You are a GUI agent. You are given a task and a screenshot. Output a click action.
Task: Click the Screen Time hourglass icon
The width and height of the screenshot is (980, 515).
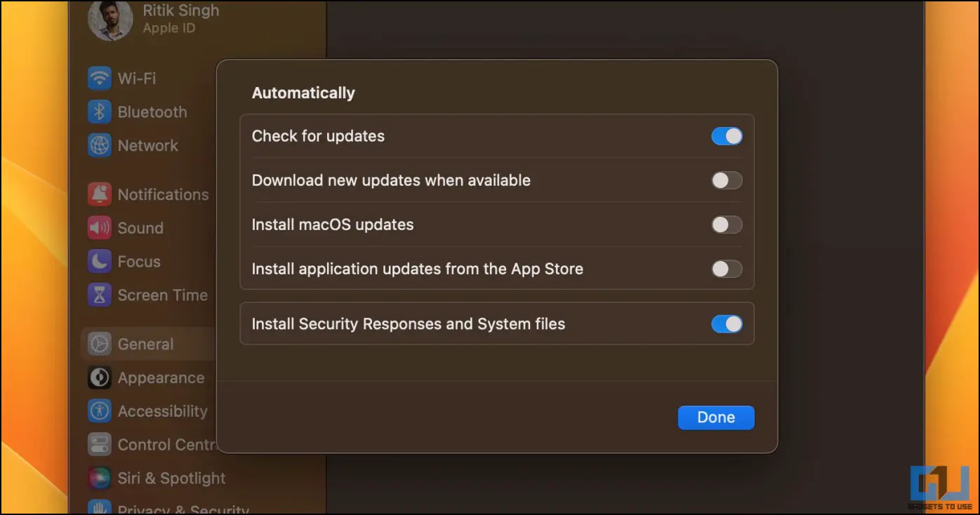point(100,295)
